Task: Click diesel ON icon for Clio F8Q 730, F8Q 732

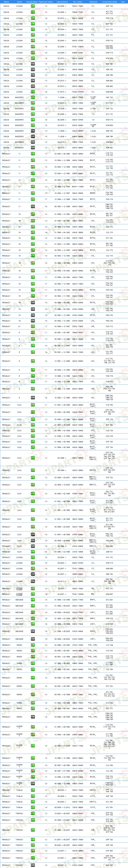Action: [x=33, y=534]
